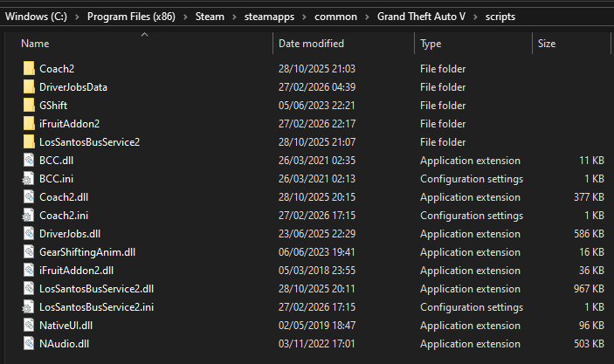The image size is (614, 364).
Task: Navigate to Grand Theft Auto V breadcrumb
Action: tap(421, 17)
